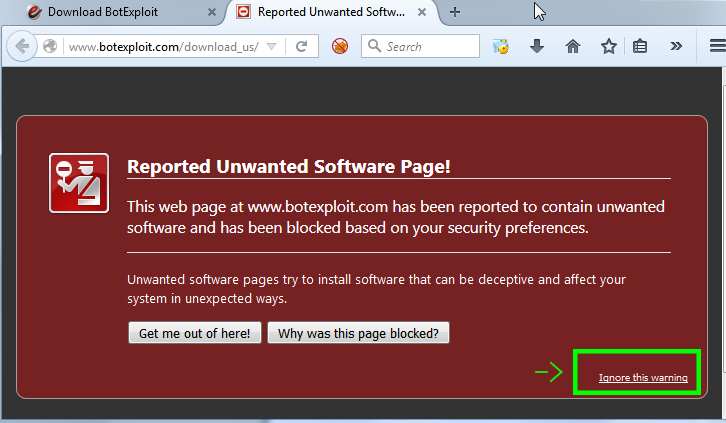Click Why was this page blocked? button
Image resolution: width=726 pixels, height=423 pixels.
pos(358,333)
